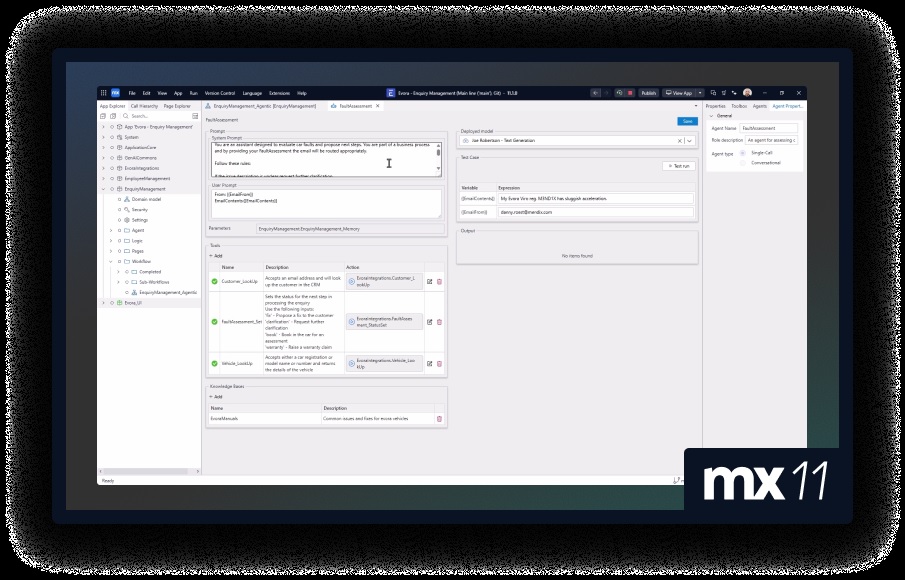Publish the app from the toolbar
905x580 pixels.
[647, 92]
